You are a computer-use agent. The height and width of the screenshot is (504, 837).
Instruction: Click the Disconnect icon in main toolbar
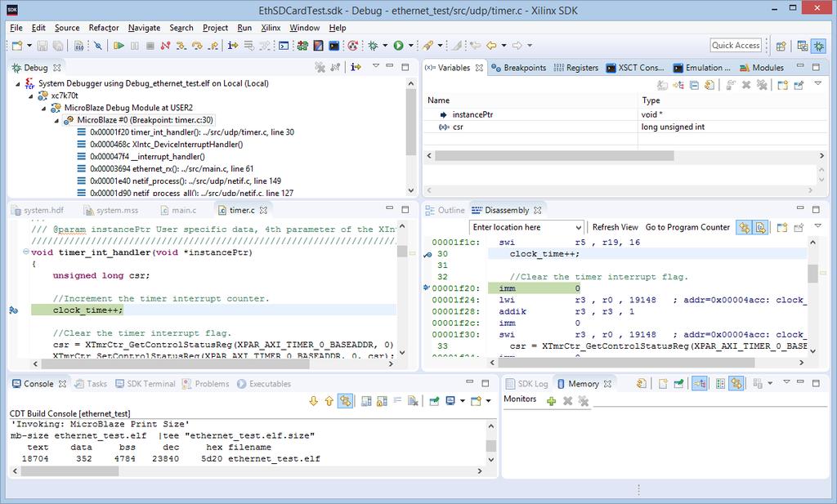coord(165,46)
